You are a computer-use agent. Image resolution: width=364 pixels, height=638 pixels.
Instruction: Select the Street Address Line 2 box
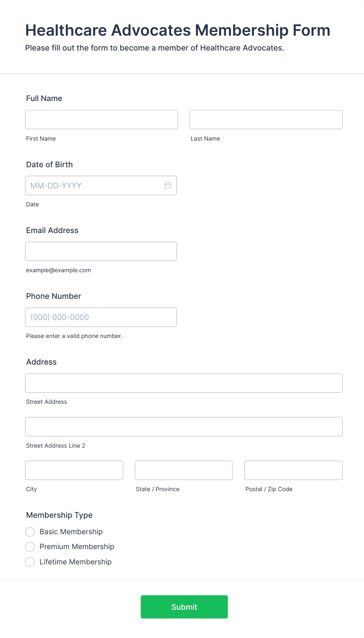[x=184, y=427]
